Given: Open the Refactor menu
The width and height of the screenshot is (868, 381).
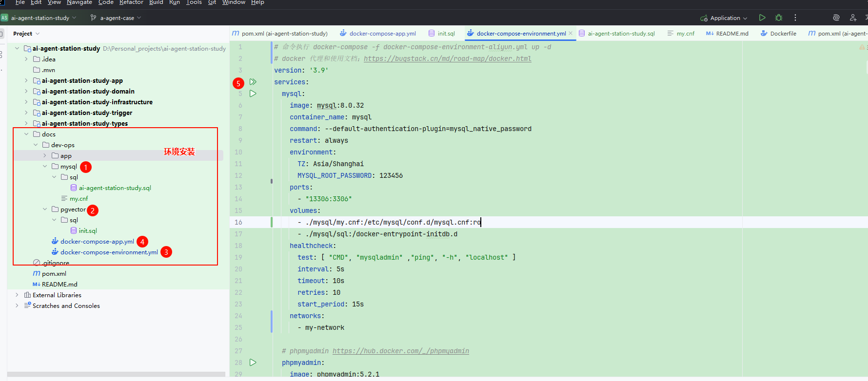Looking at the screenshot, I should coord(131,2).
